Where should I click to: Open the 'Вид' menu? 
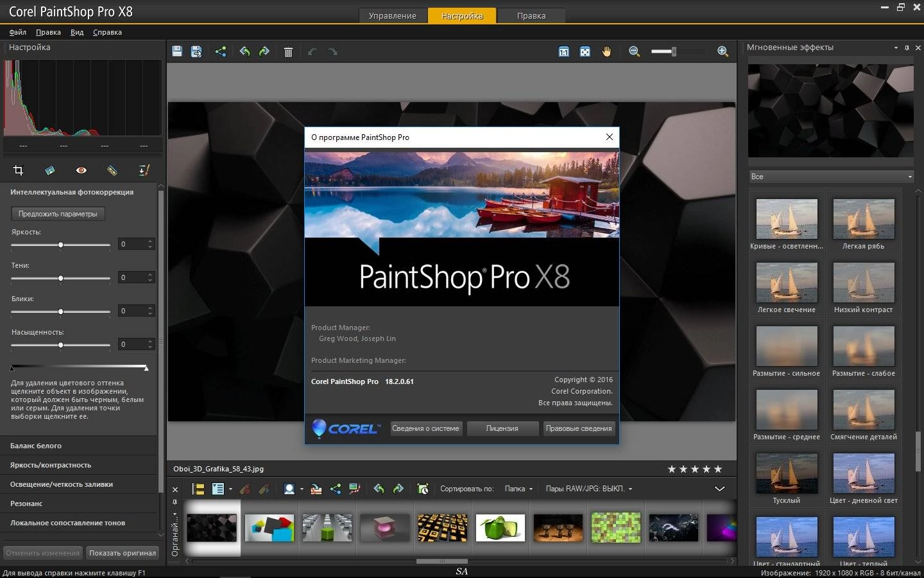coord(77,32)
